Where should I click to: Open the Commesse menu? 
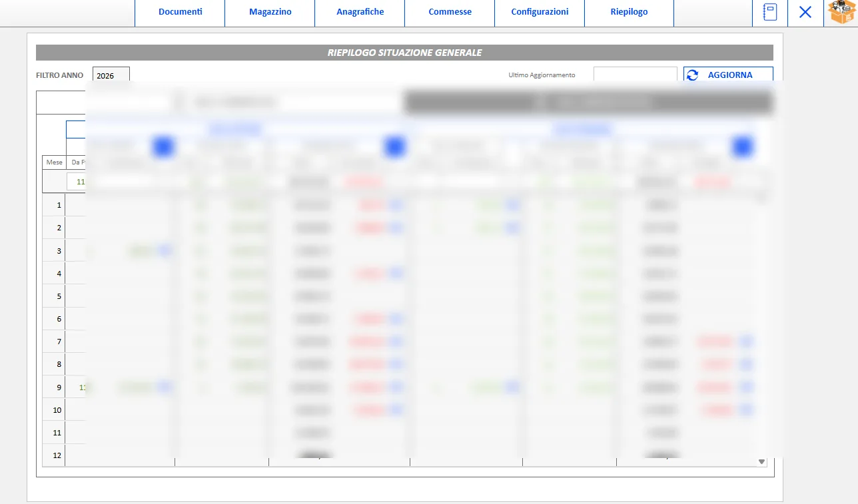pos(450,13)
